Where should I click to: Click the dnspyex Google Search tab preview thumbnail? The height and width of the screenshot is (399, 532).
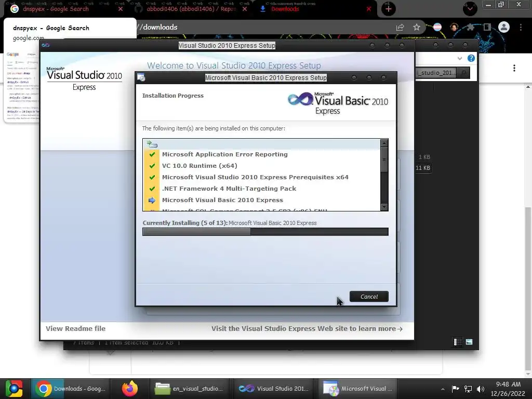point(22,86)
